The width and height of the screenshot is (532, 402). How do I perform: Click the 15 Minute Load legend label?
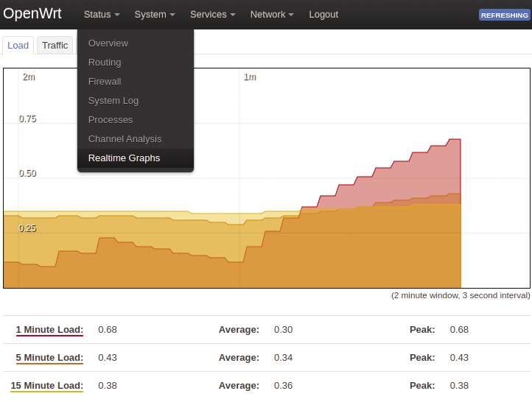[46, 386]
